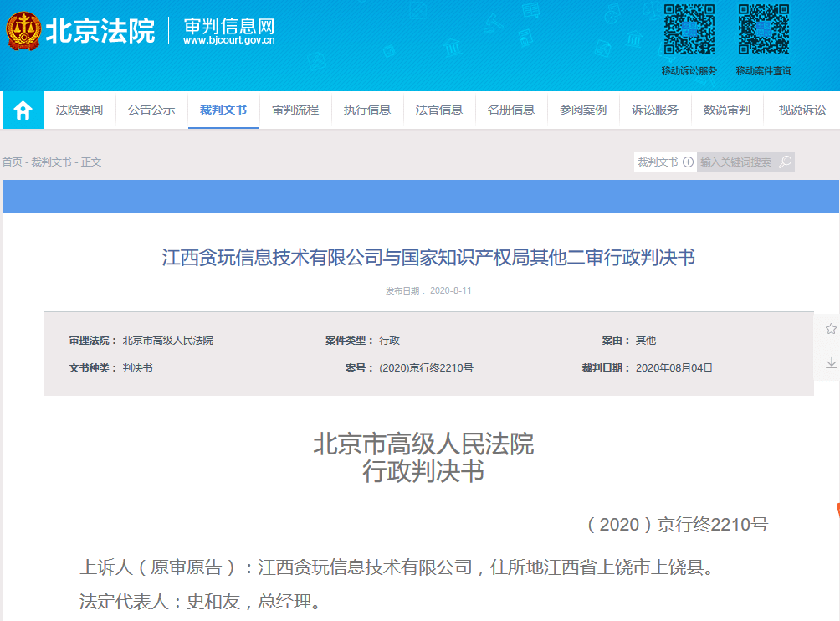Click the star icon to favorite this document

[829, 330]
